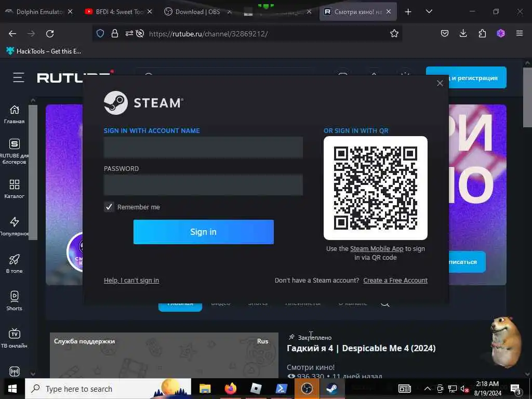Open the extensions puzzle icon

tap(482, 33)
